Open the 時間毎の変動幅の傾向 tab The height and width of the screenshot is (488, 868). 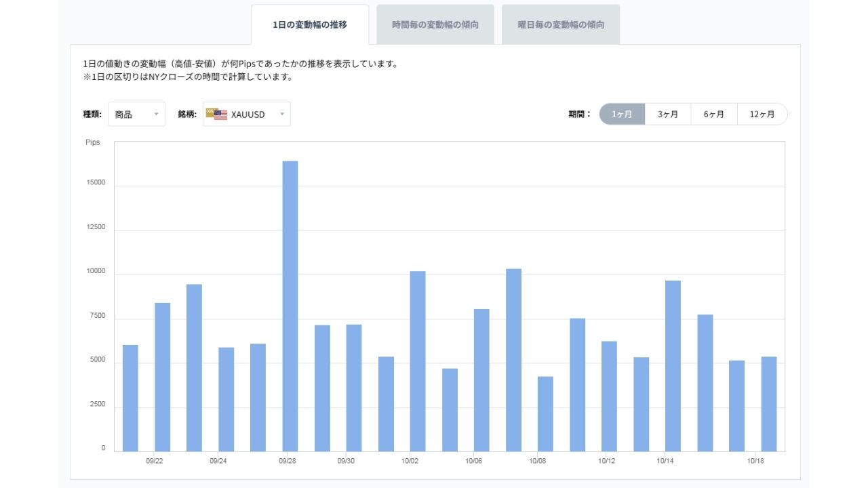pyautogui.click(x=435, y=25)
